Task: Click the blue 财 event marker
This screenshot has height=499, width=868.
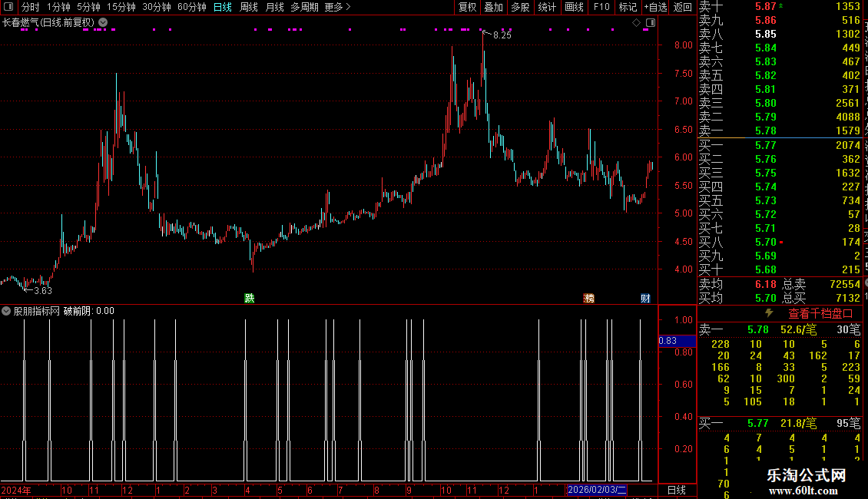Action: pos(645,298)
